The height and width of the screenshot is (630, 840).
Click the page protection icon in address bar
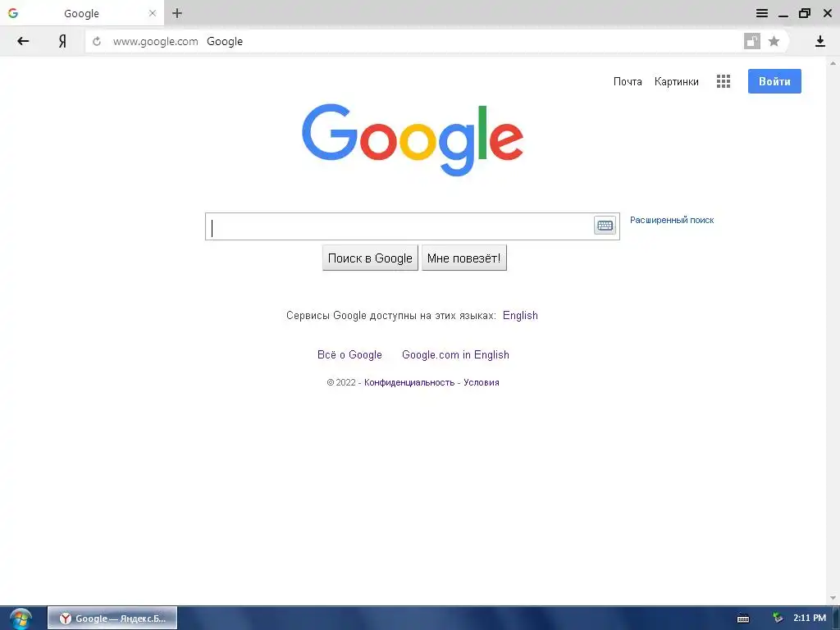coord(752,41)
